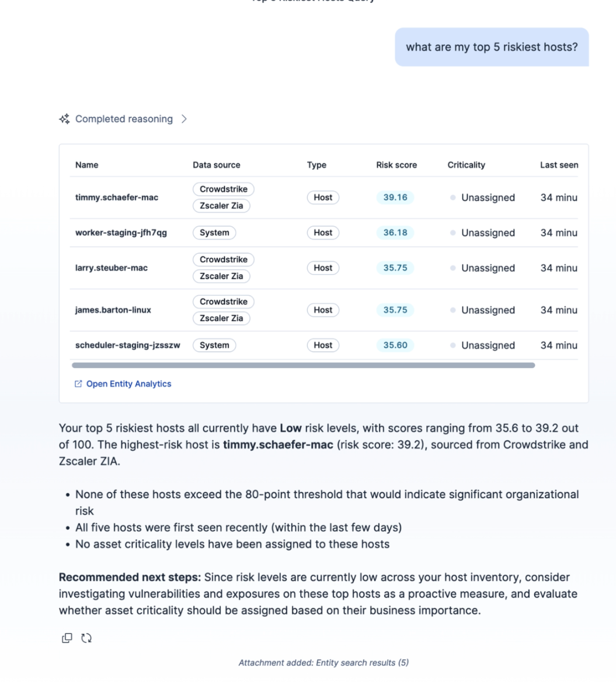
Task: Click the external link icon for Entity Analytics
Action: tap(78, 384)
